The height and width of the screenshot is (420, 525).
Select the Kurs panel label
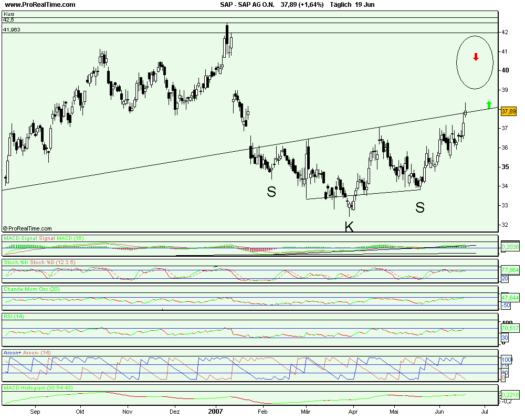click(x=9, y=14)
